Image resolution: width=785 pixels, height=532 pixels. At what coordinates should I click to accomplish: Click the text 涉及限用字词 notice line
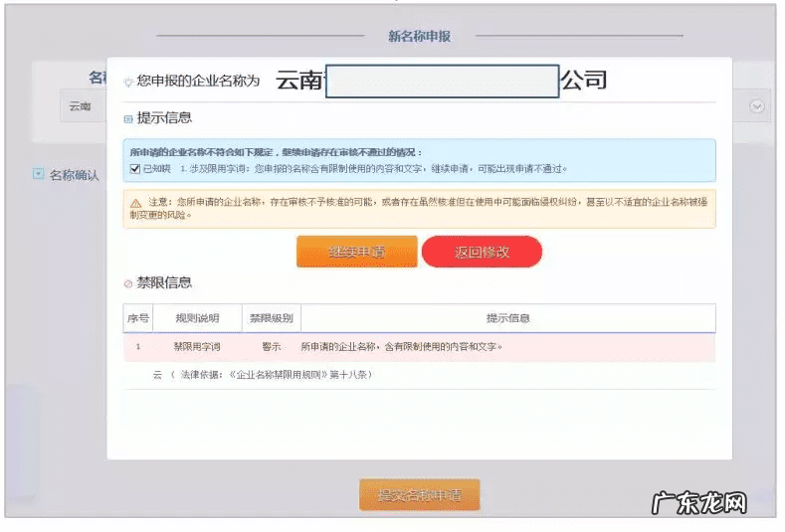tap(375, 170)
